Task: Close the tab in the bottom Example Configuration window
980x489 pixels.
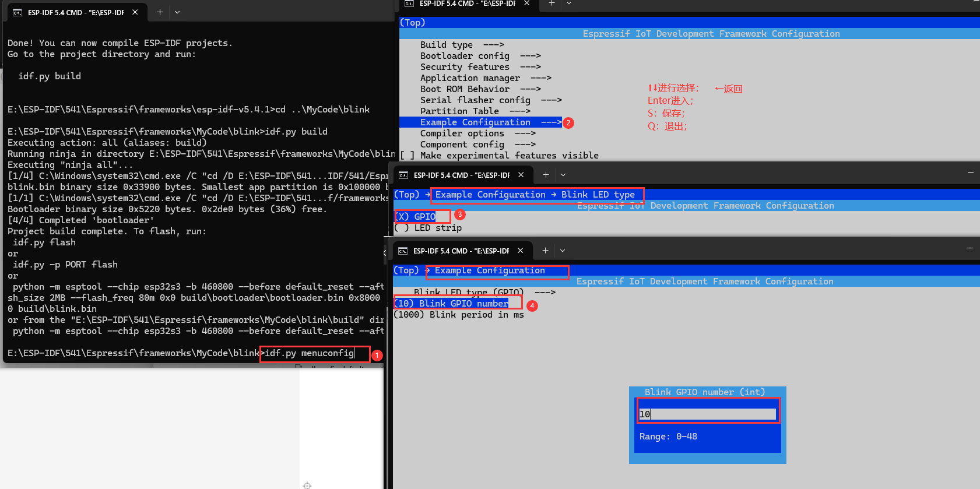Action: [521, 251]
